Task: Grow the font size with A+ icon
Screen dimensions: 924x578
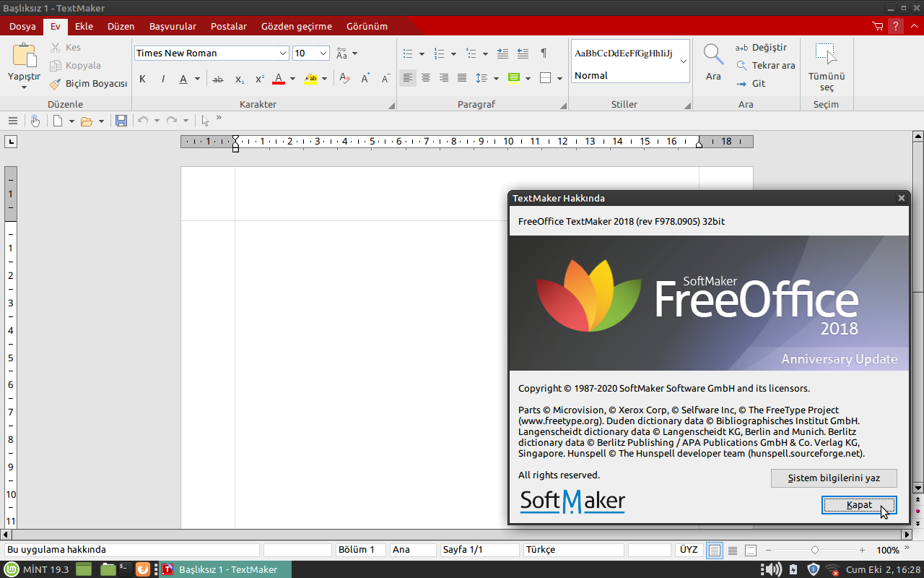Action: (365, 79)
